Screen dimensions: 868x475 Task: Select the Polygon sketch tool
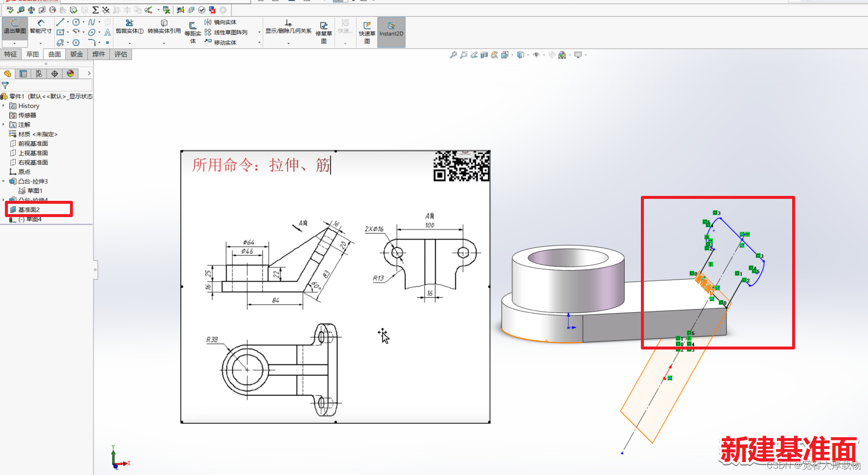(76, 43)
